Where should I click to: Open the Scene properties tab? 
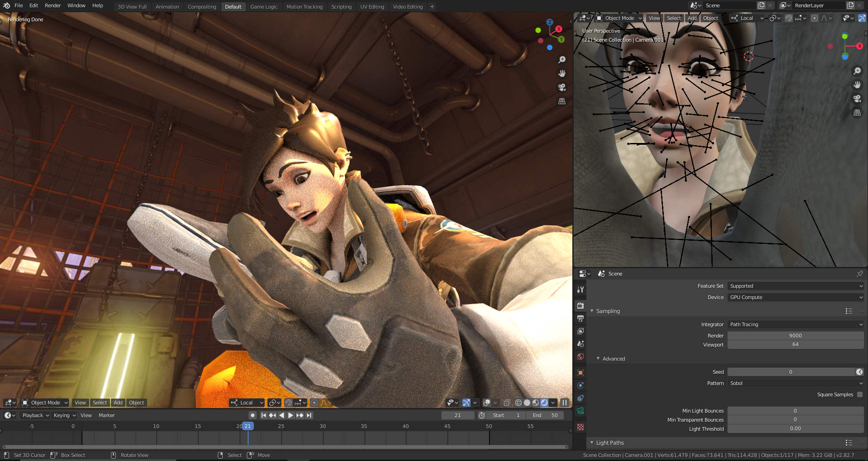coord(580,344)
